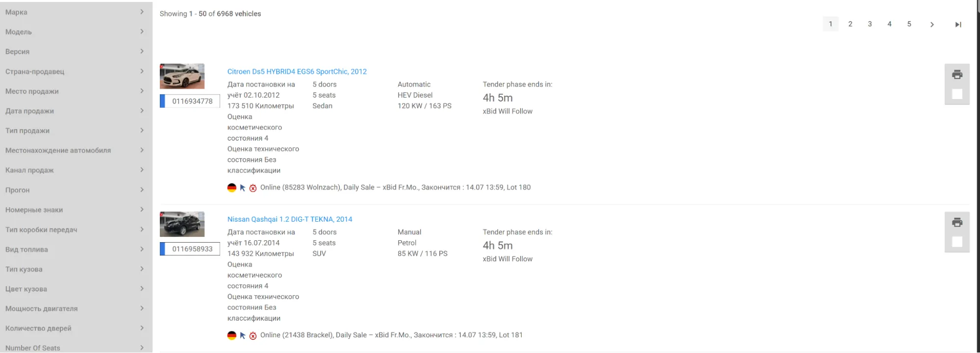Expand the Модель filter
The image size is (980, 353).
[x=75, y=32]
